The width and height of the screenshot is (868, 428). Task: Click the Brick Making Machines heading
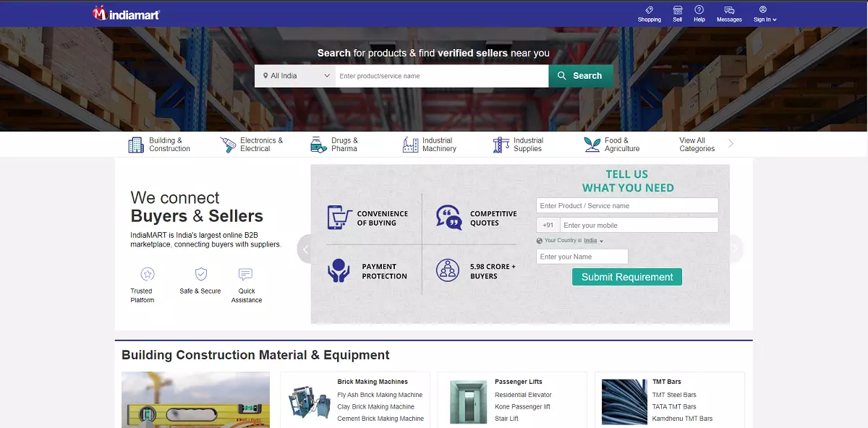pos(373,382)
